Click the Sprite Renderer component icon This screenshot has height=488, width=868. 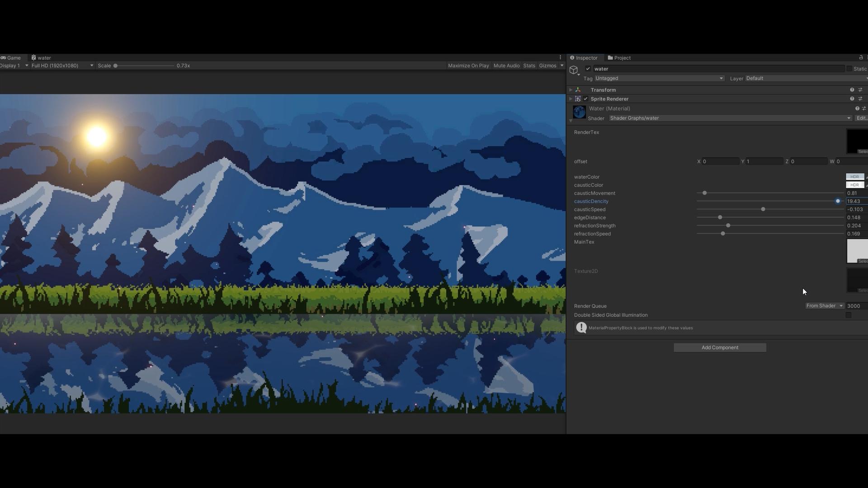(578, 99)
